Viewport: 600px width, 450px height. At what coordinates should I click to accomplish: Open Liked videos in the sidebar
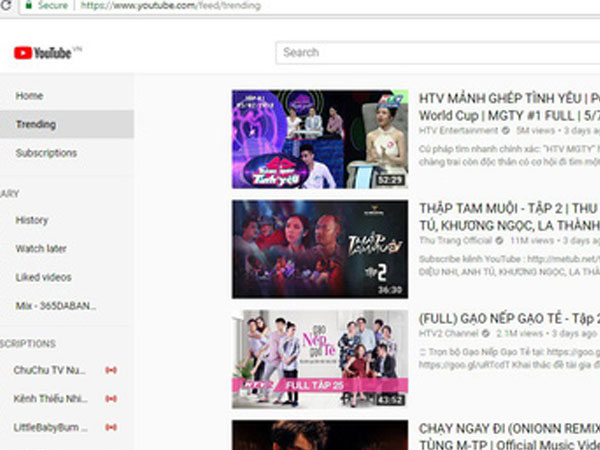coord(44,277)
